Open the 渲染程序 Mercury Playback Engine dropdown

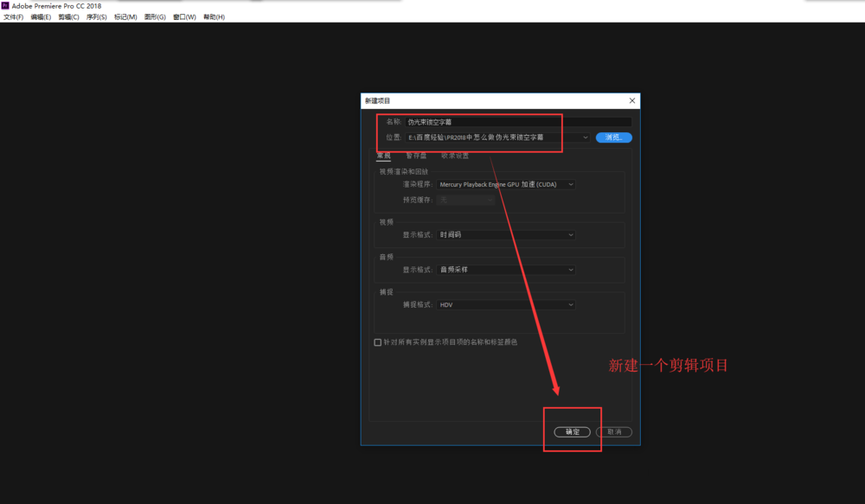[x=506, y=184]
